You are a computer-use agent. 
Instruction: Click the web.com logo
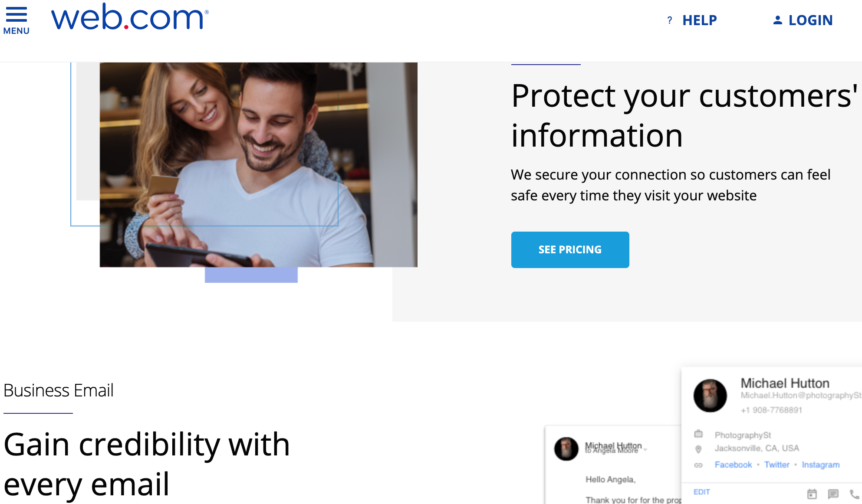click(130, 17)
